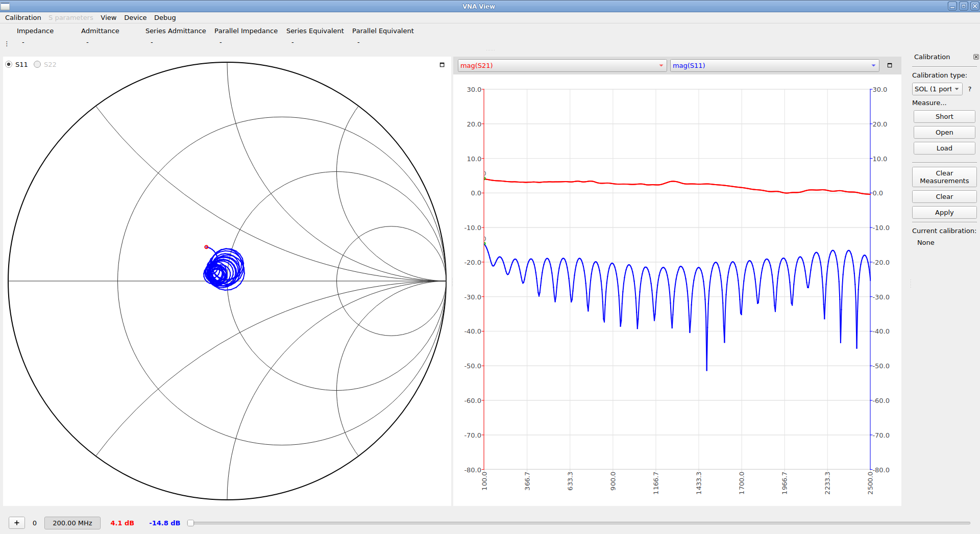Click the Parallel Impedance readout label
The height and width of the screenshot is (534, 980).
246,31
